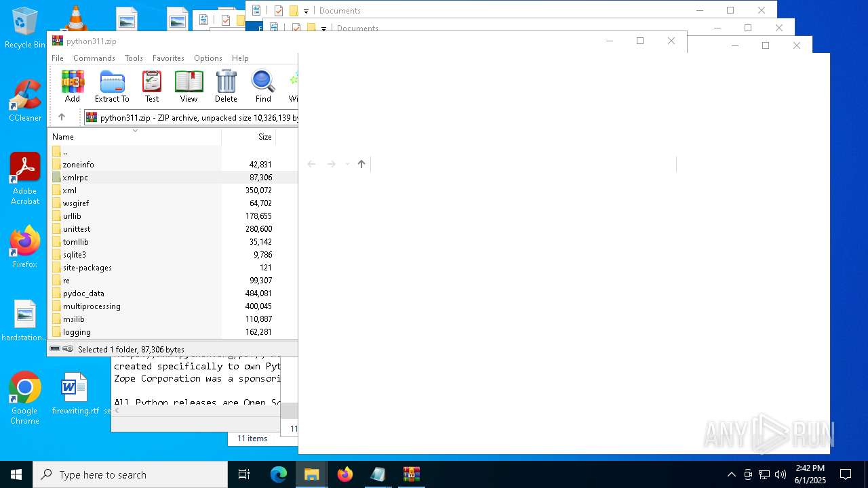The width and height of the screenshot is (868, 488).
Task: Open Google Chrome desktop shortcut
Action: point(25,399)
